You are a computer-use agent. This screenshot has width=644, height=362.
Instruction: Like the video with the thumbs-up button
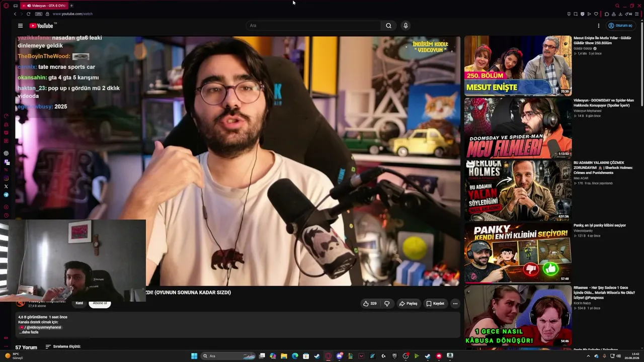click(370, 304)
